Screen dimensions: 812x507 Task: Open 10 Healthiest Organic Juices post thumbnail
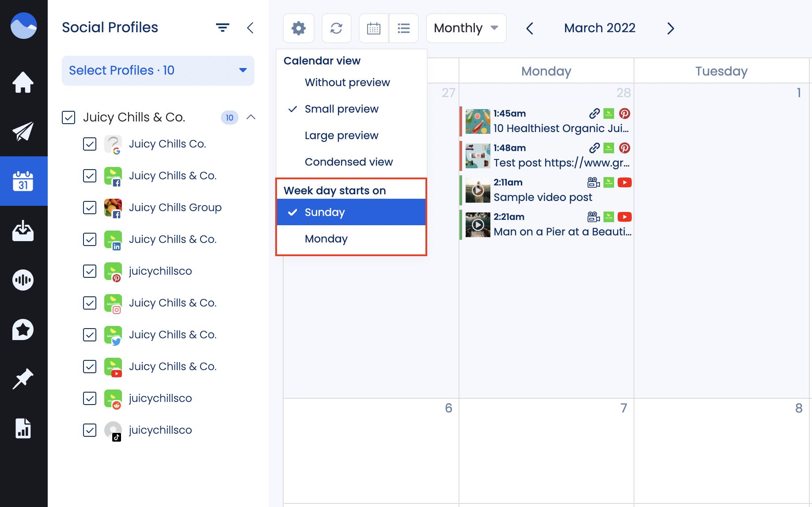478,121
